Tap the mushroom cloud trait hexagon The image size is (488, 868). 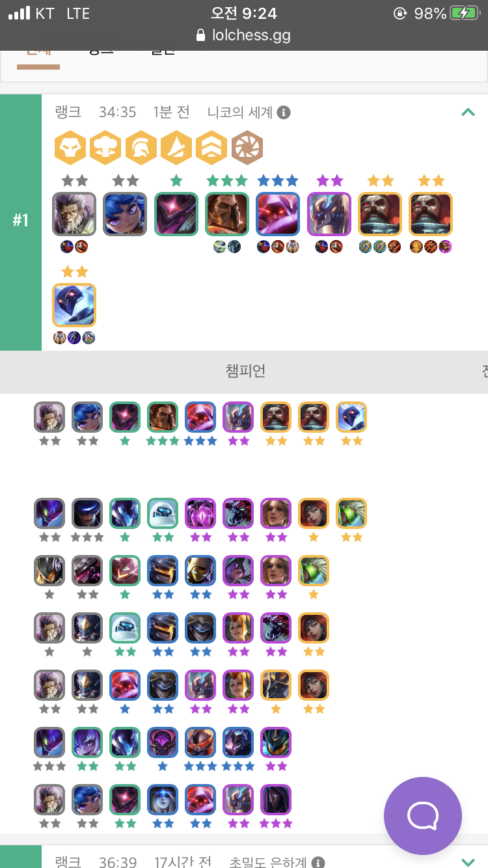(105, 148)
